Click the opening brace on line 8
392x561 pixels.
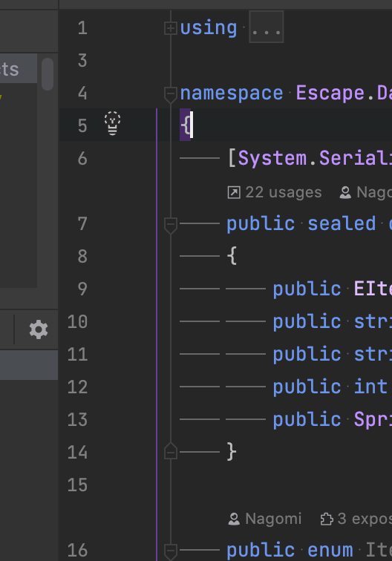click(232, 256)
